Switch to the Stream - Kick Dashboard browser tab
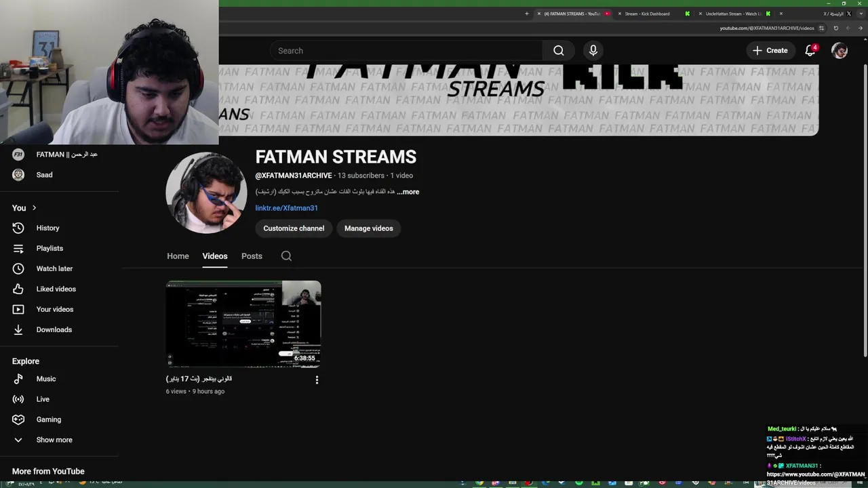868x488 pixels. [x=647, y=14]
